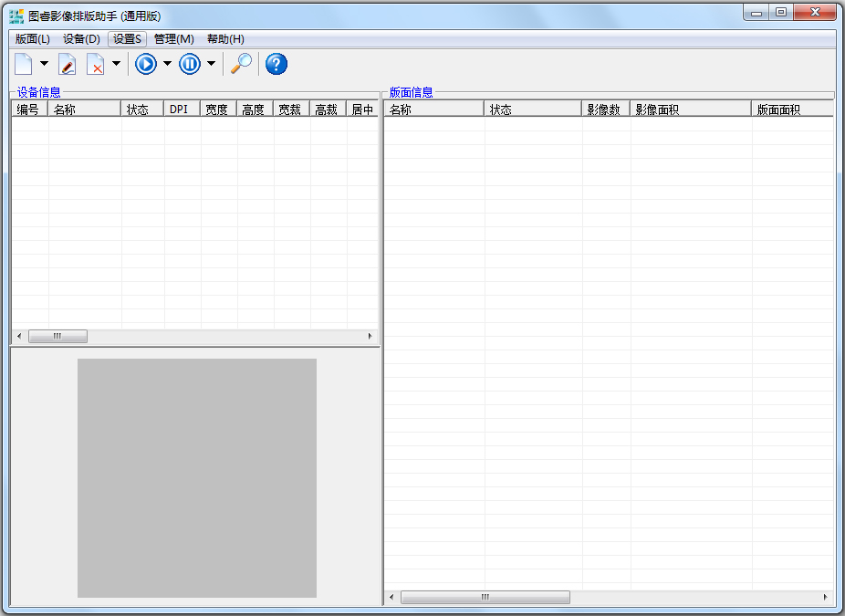This screenshot has width=845, height=616.
Task: Expand the dropdown arrow beside delete icon
Action: click(x=117, y=64)
